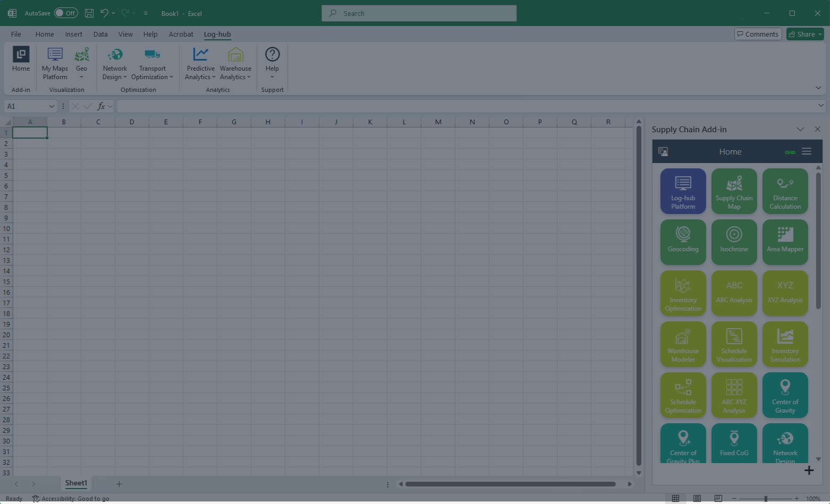The width and height of the screenshot is (830, 504).
Task: Expand the formula bar
Action: pos(821,106)
